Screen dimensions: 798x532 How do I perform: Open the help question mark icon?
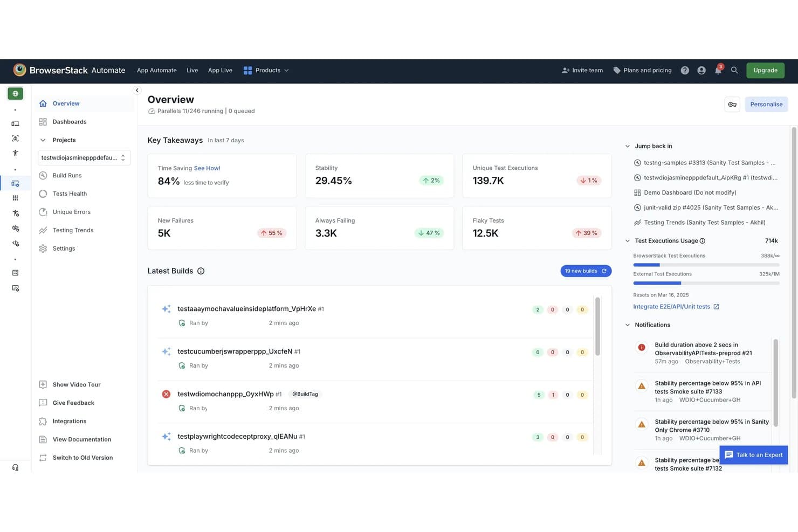click(685, 71)
